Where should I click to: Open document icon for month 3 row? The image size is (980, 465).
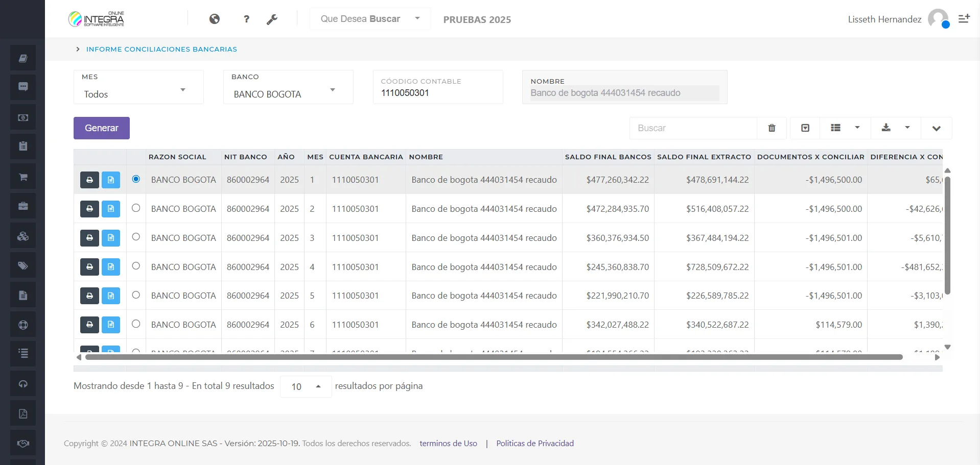(x=111, y=238)
